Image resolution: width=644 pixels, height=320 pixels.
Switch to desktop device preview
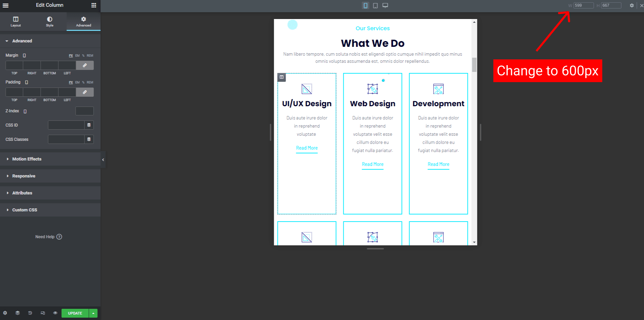[x=385, y=5]
